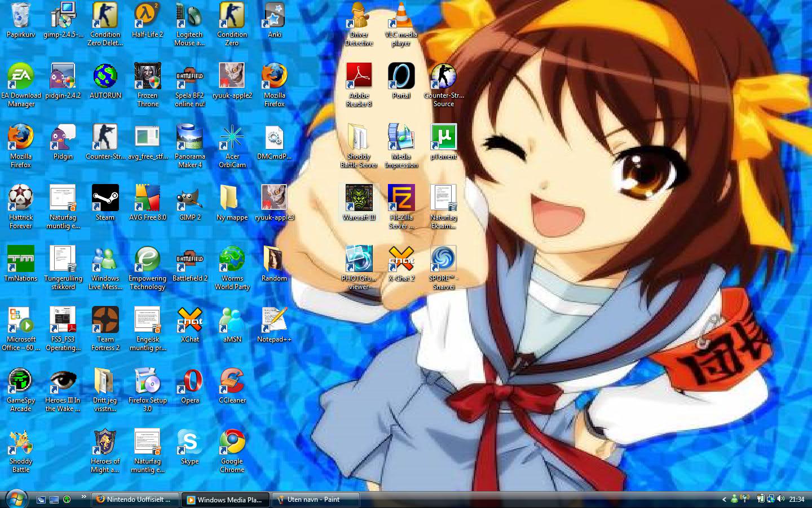This screenshot has width=812, height=508.
Task: Select the µTorrent desktop icon
Action: [443, 138]
